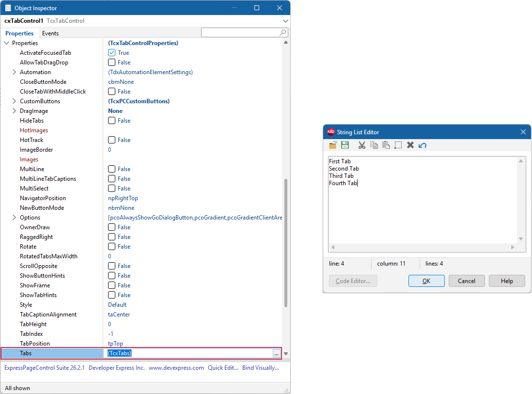Enable AllowTabDragDrop checkbox
Screen dimensions: 532x394
(x=111, y=63)
